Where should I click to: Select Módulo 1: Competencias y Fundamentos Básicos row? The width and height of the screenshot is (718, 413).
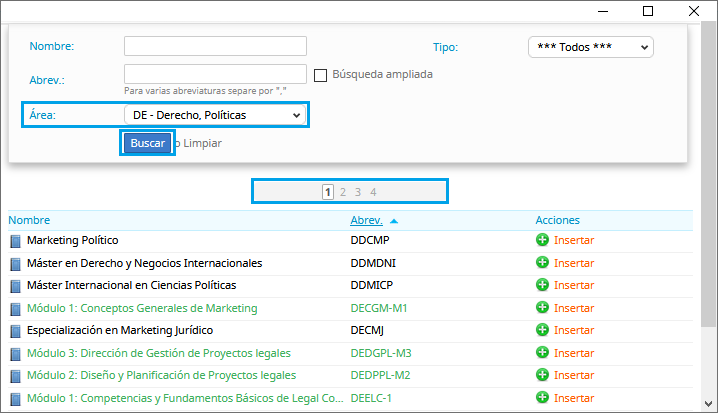pos(185,398)
